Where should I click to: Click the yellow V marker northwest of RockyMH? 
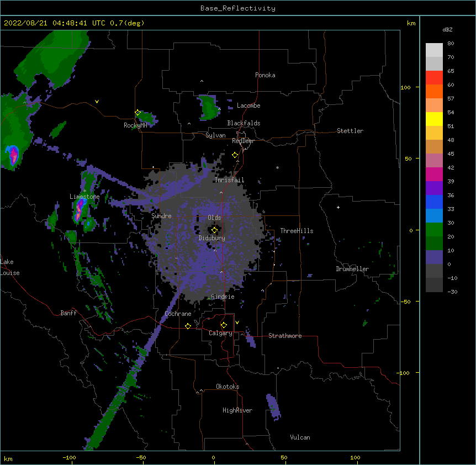(x=97, y=102)
